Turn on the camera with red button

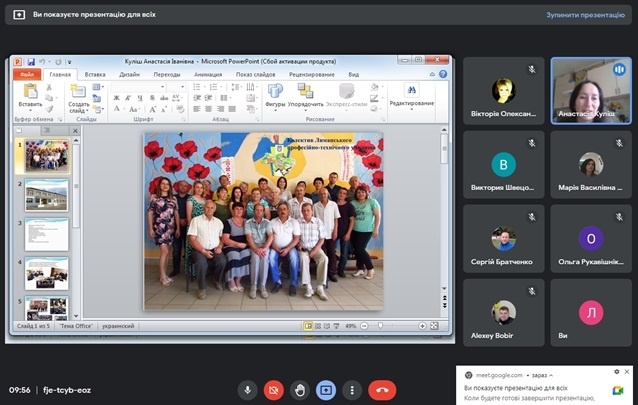point(273,389)
